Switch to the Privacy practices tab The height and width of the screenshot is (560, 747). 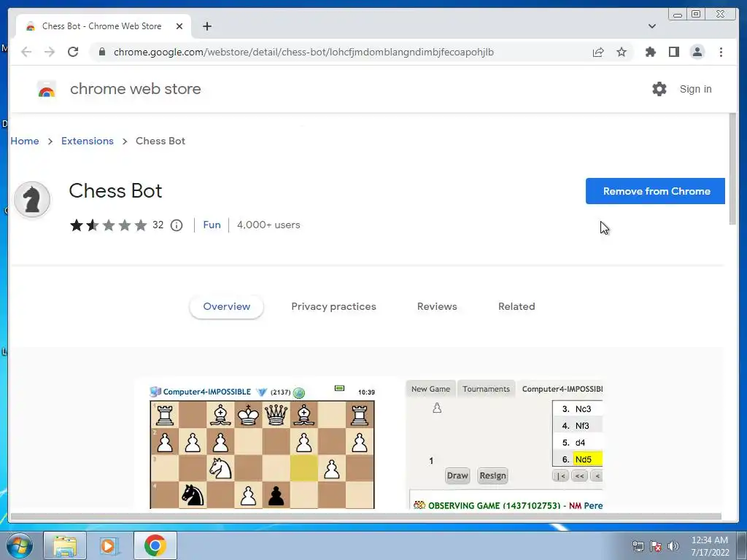tap(333, 307)
